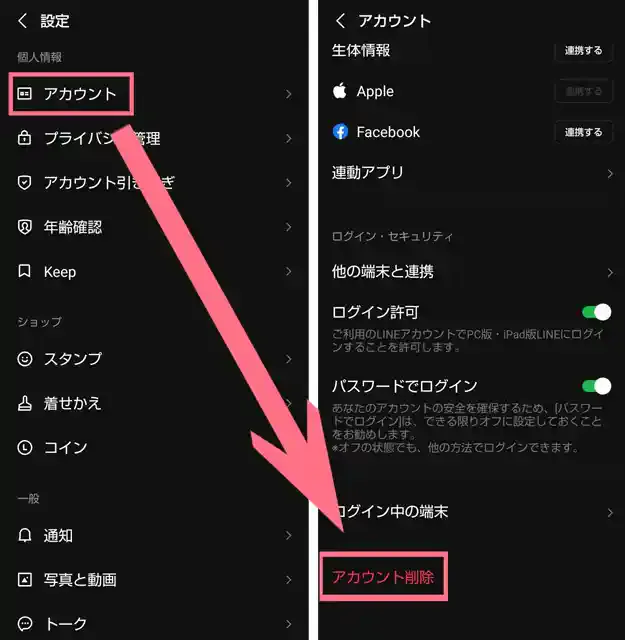Open the 写真と動画 settings row
This screenshot has height=640, width=625.
(x=154, y=580)
